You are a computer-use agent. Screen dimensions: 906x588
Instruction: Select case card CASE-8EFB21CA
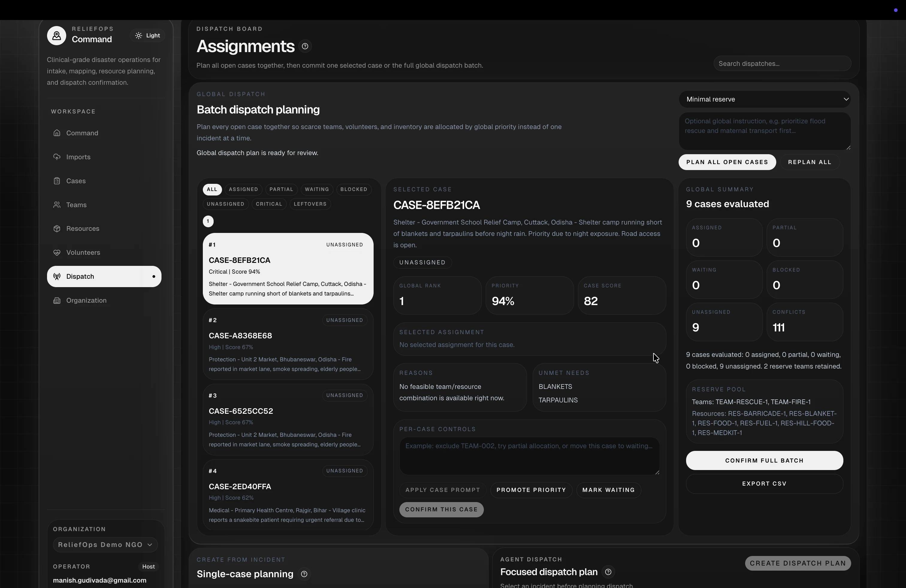click(x=288, y=269)
